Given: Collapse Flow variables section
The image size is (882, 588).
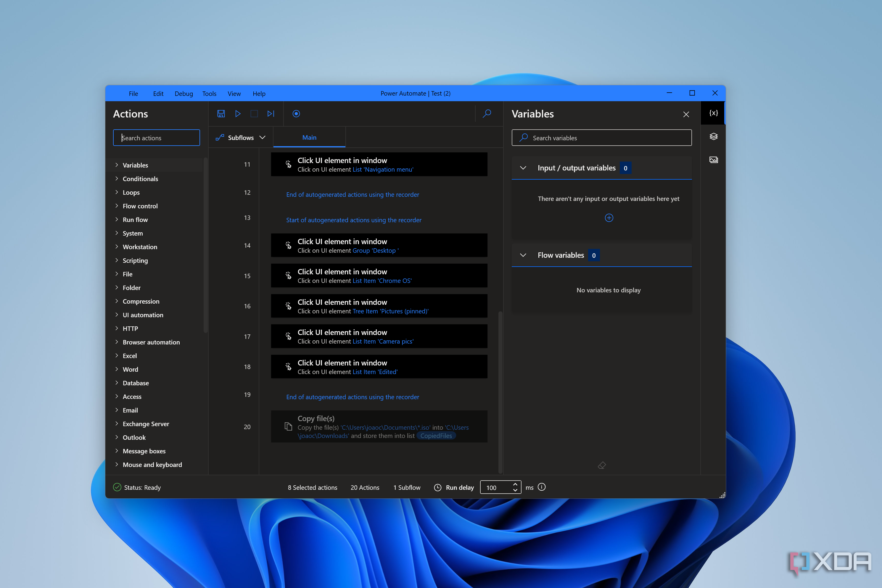Looking at the screenshot, I should pyautogui.click(x=523, y=255).
